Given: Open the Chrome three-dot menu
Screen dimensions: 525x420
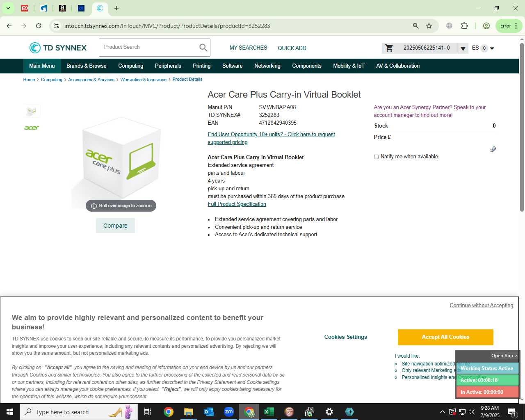Looking at the screenshot, I should click(x=516, y=26).
